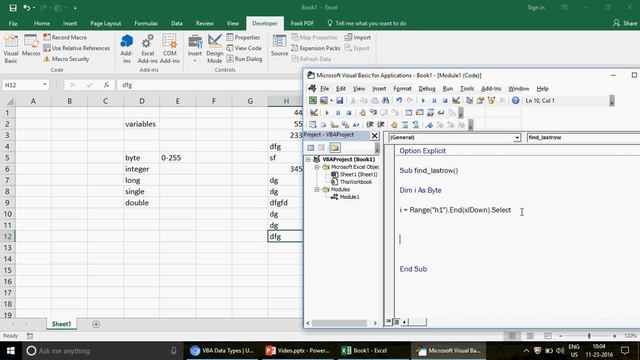Screen dimensions: 640x360
Task: Open Macro Security settings
Action: point(66,59)
